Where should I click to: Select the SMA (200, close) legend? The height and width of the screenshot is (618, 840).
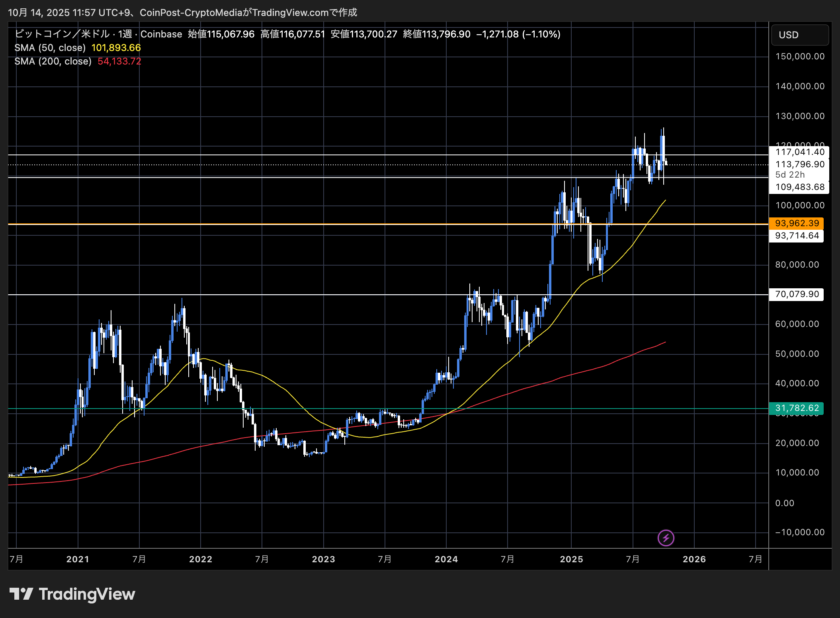click(x=53, y=61)
